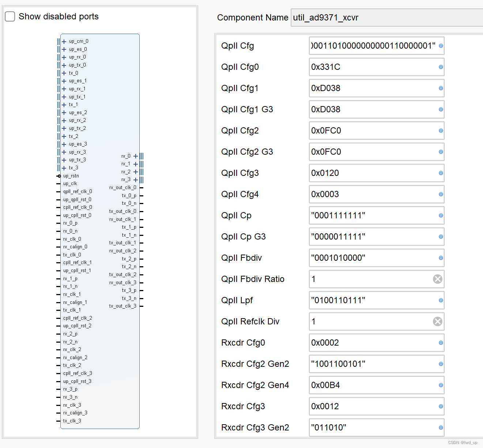Expand the rx_3 output interface port
Image resolution: width=483 pixels, height=448 pixels.
point(136,180)
